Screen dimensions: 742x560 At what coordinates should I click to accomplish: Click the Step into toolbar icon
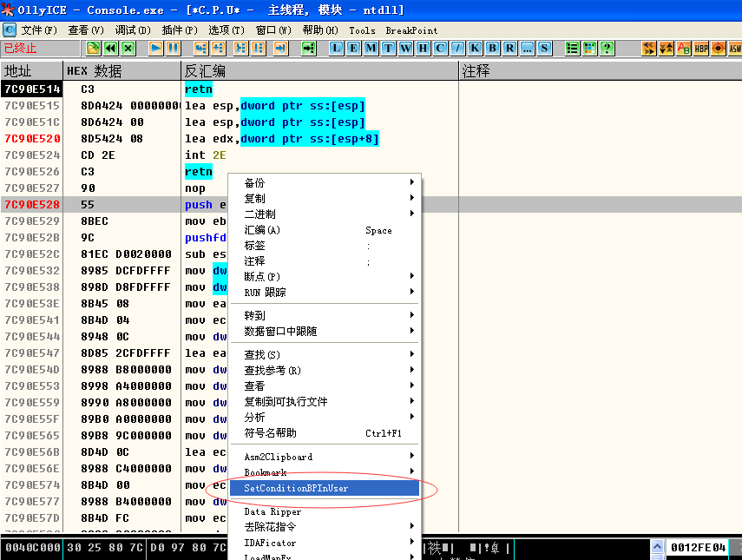pos(200,49)
